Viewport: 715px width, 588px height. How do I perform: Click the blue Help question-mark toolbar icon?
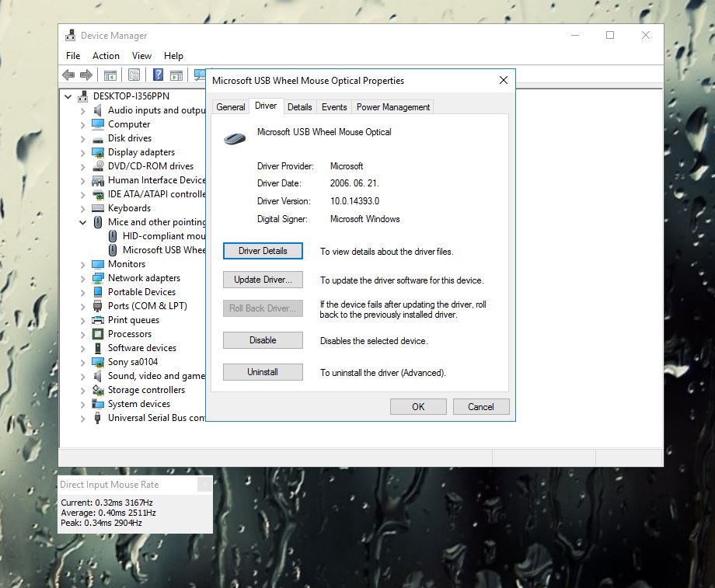158,75
